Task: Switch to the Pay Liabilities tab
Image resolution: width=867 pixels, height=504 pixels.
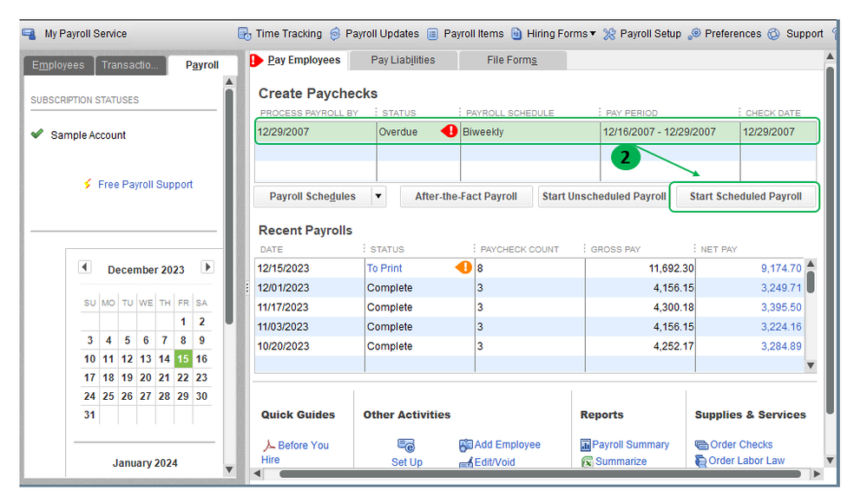Action: click(403, 60)
